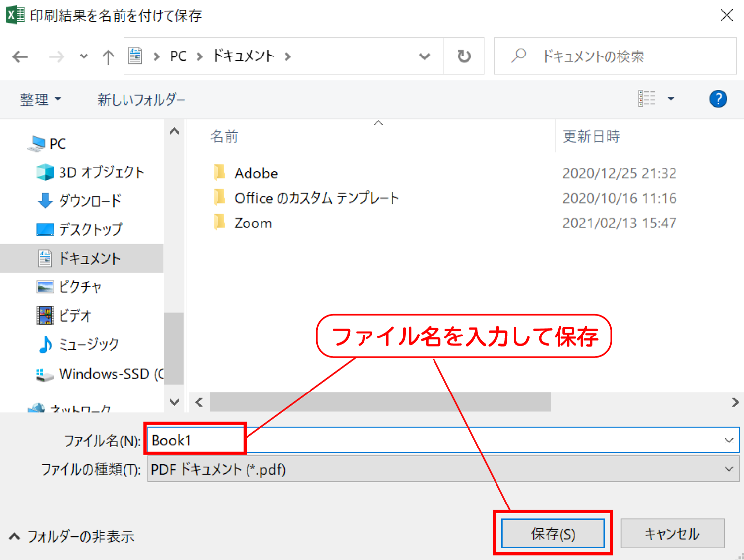Select the Zoom folder

[253, 223]
